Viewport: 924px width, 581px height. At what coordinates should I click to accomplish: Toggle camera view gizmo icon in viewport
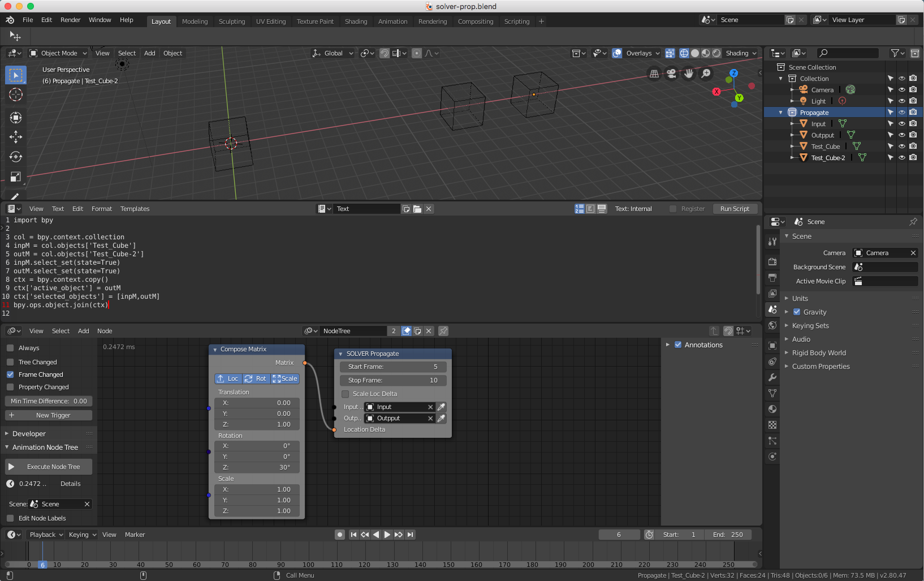[671, 74]
